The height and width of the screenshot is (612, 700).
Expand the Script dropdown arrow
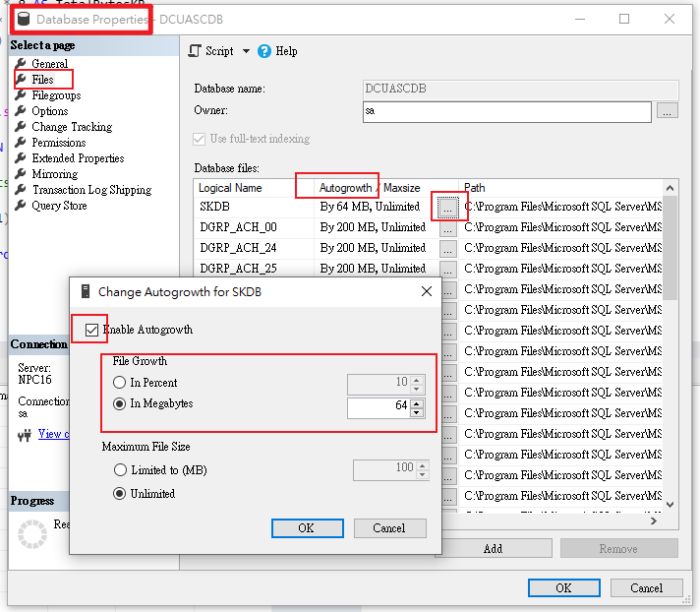pyautogui.click(x=246, y=51)
